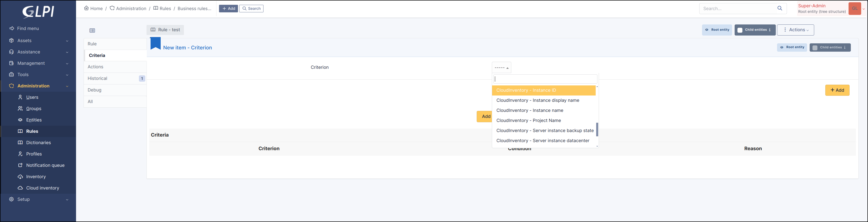Open Cloud inventory from the sidebar
Viewport: 868px width, 222px height.
click(42, 188)
